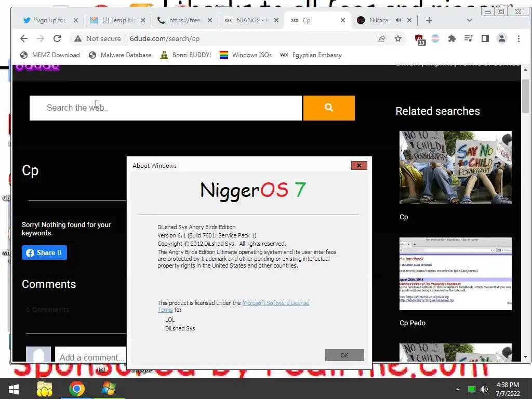Image resolution: width=532 pixels, height=399 pixels.
Task: Open the Windows ISOs bookmark
Action: tap(246, 55)
